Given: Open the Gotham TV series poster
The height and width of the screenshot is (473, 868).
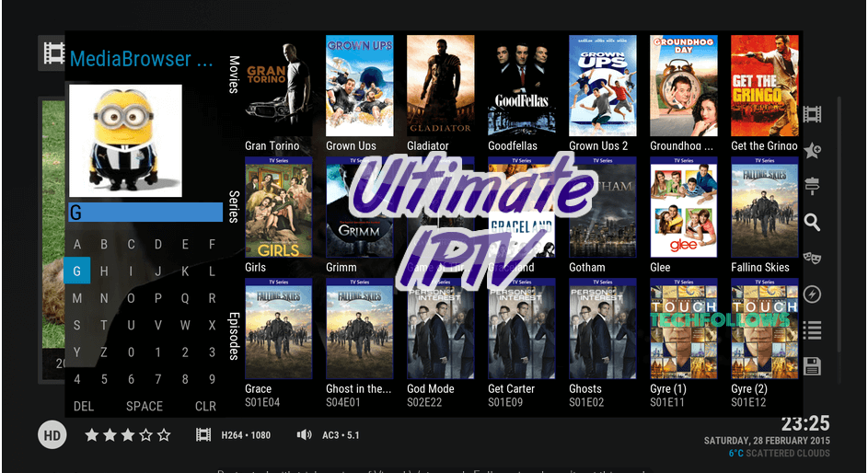Looking at the screenshot, I should tap(602, 207).
